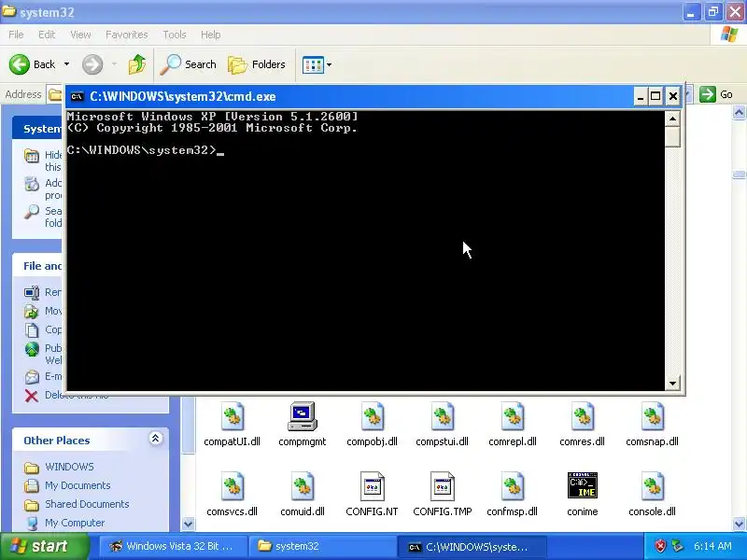Open the Tools menu
The image size is (747, 560).
tap(175, 35)
